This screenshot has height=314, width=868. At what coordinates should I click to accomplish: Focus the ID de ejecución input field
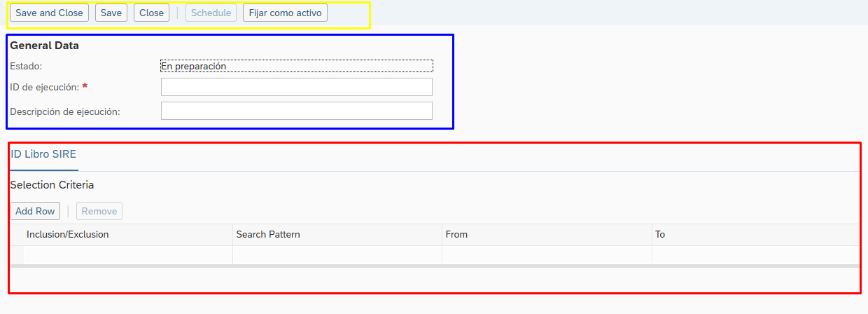click(x=296, y=87)
